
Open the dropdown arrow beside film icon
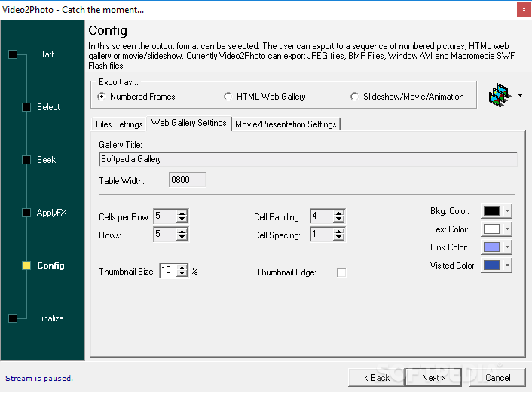pos(520,95)
